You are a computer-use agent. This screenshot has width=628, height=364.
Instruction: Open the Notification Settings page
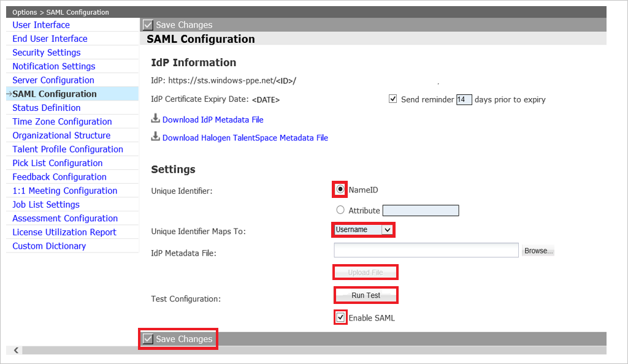coord(53,66)
